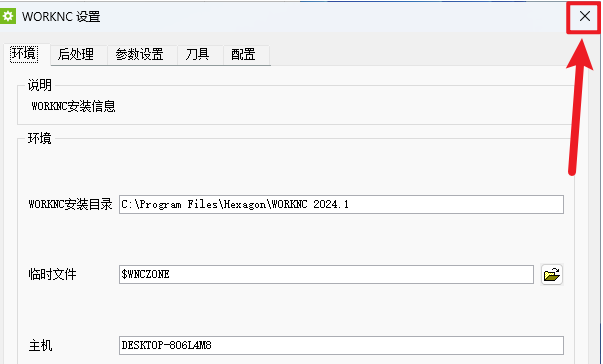Click the 主机 label
This screenshot has width=603, height=364.
point(40,346)
